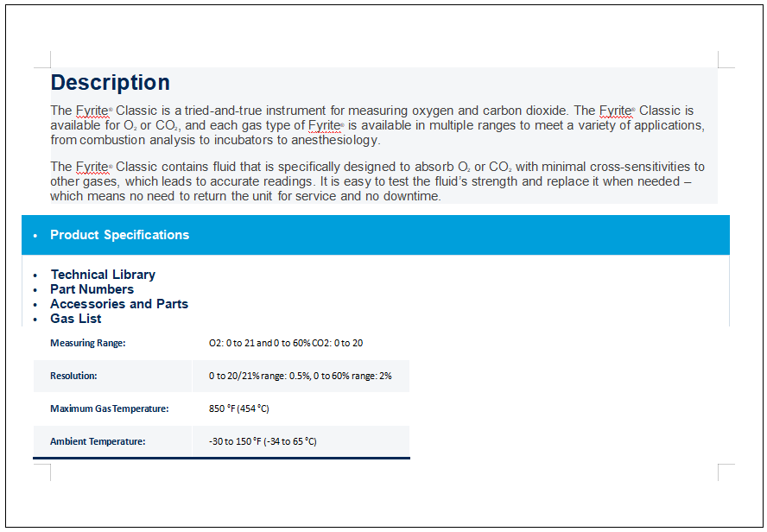The image size is (767, 532).
Task: Click the first misspelled Fyrite word
Action: click(x=92, y=111)
